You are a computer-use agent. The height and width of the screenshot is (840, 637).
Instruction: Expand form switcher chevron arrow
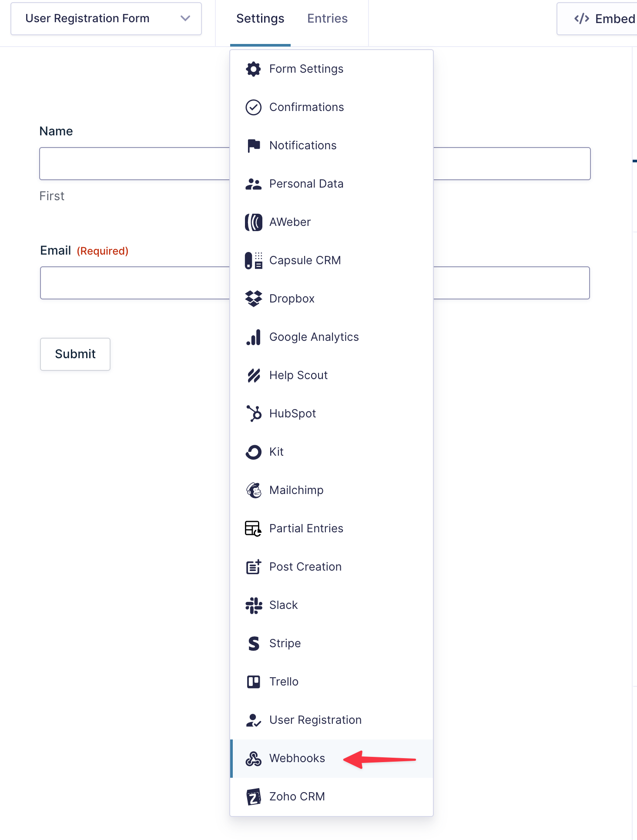click(x=185, y=19)
